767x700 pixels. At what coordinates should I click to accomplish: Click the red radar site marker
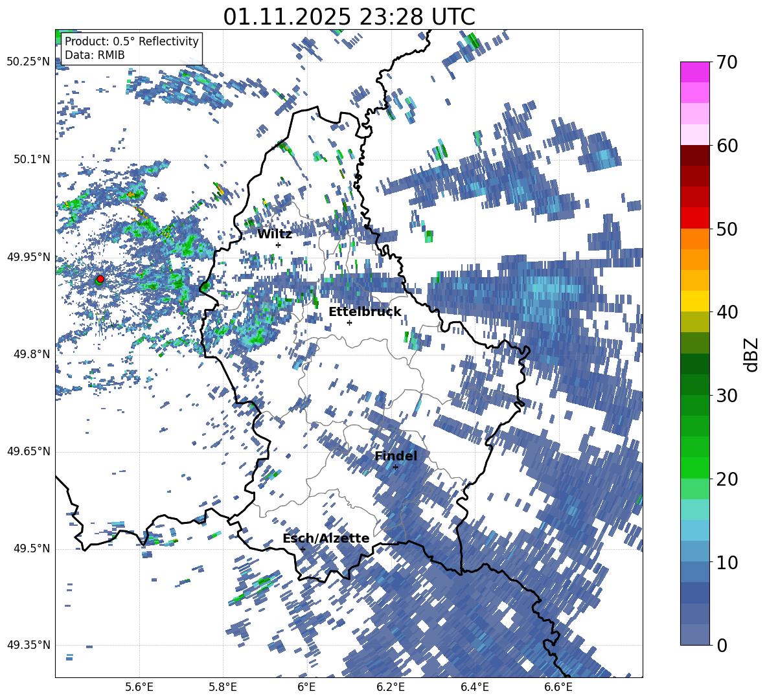tap(100, 278)
